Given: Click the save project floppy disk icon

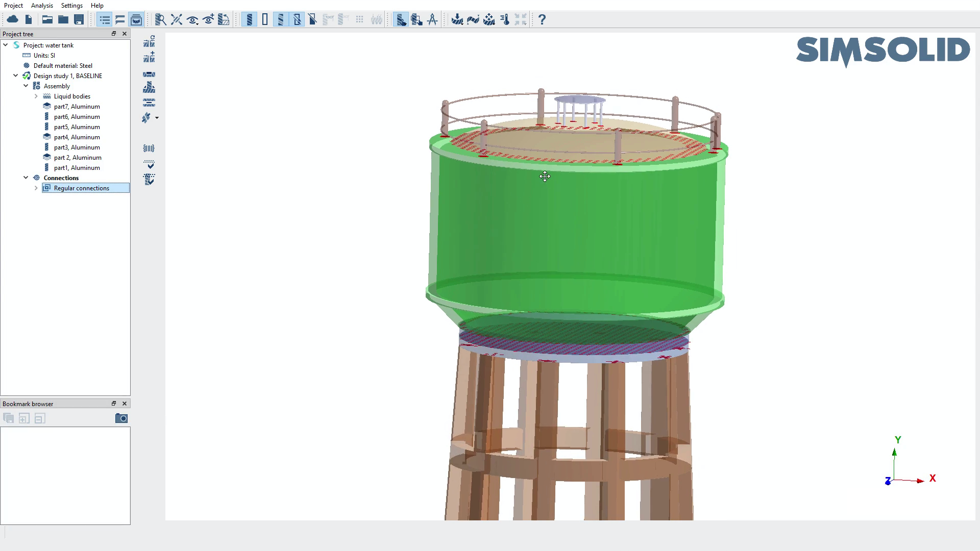Looking at the screenshot, I should click(79, 19).
